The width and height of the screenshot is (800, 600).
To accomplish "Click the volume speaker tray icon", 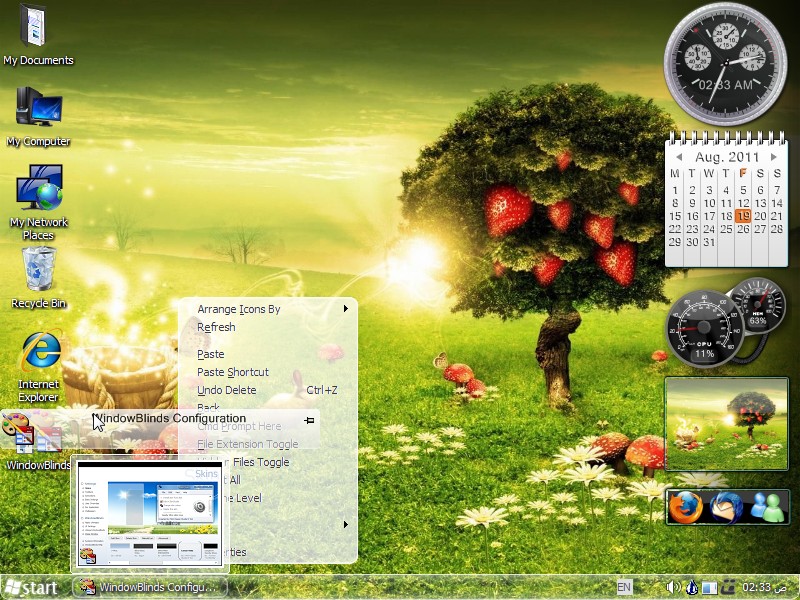I will [x=674, y=587].
